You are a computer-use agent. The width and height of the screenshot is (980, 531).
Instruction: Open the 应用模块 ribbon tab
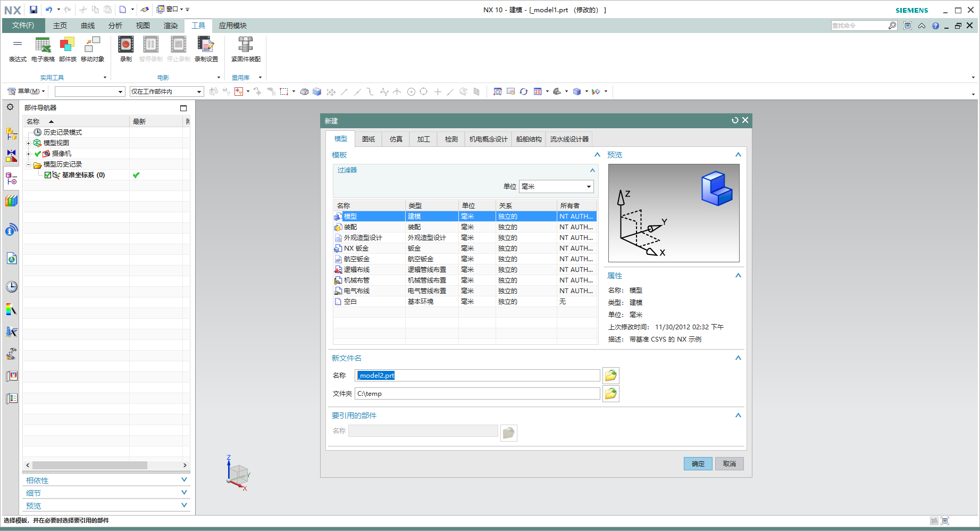[233, 26]
